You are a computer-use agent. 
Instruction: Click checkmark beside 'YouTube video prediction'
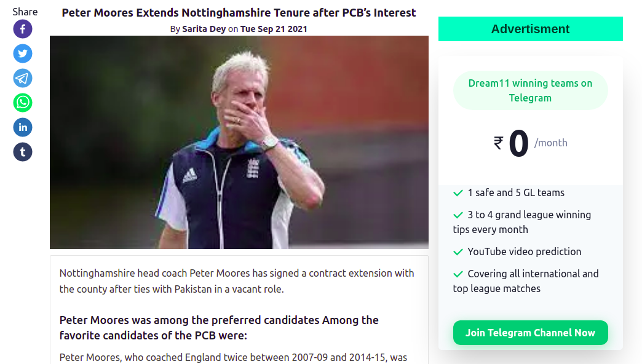click(458, 252)
